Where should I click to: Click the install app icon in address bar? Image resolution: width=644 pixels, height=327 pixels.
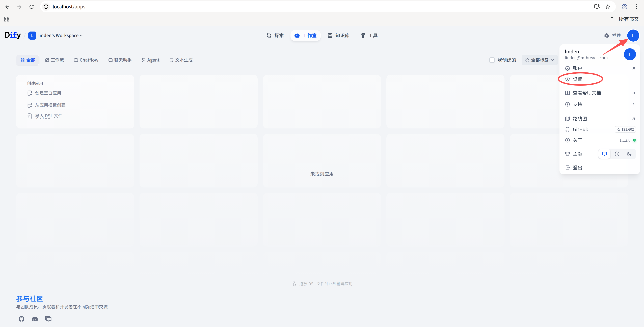(x=597, y=7)
